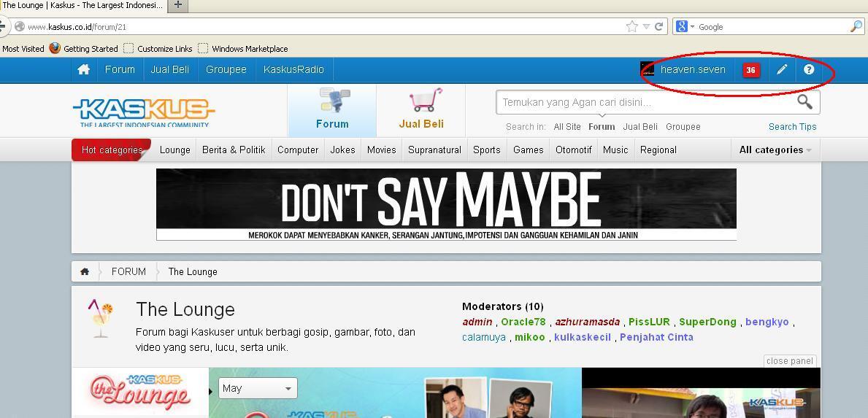Click the FORUM breadcrumb link
Viewport: 868px width, 418px height.
(129, 271)
